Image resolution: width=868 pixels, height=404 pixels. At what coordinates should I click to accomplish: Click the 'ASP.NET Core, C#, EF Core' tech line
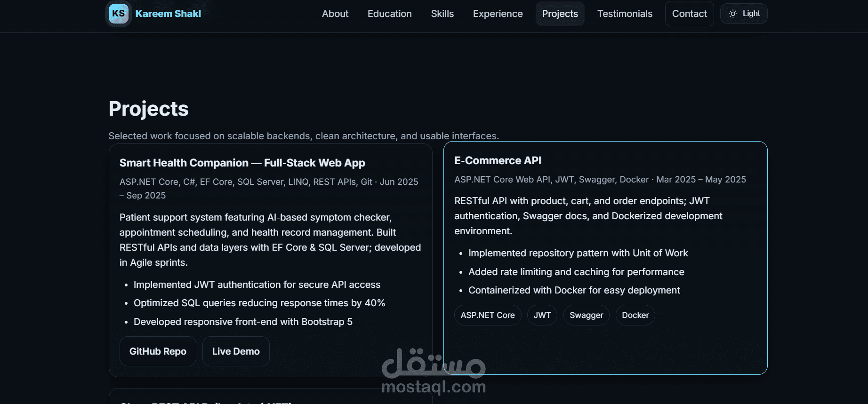pyautogui.click(x=269, y=189)
